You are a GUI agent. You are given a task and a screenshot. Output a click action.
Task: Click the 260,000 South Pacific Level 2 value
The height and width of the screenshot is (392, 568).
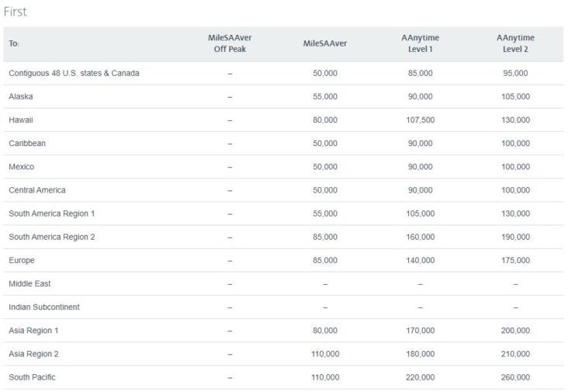[x=515, y=377]
